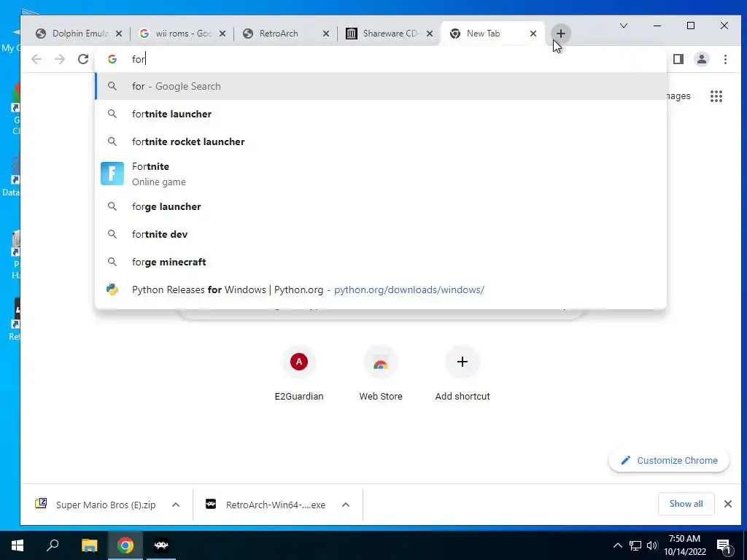Image resolution: width=747 pixels, height=560 pixels.
Task: Show hidden system tray icons
Action: 617,545
